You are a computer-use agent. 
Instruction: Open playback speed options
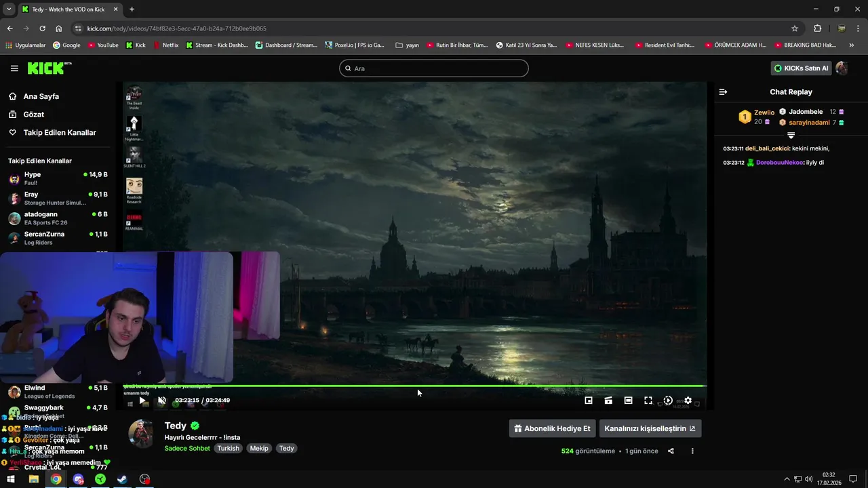(668, 401)
